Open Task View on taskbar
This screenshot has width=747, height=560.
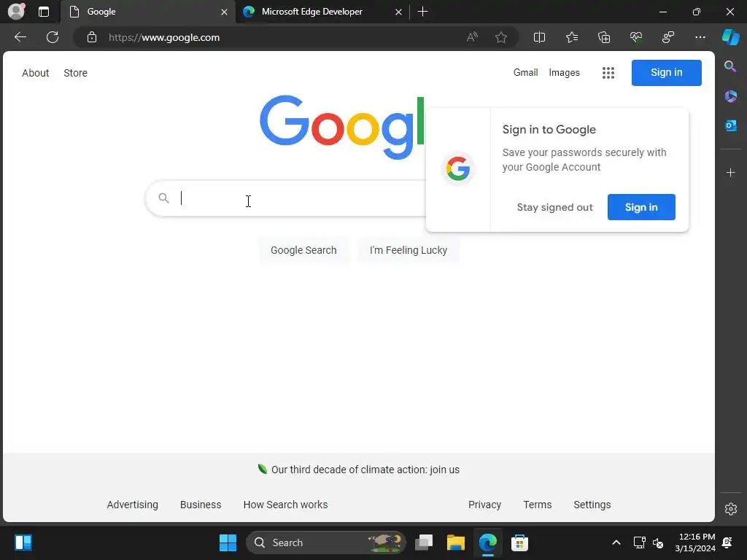click(x=424, y=542)
